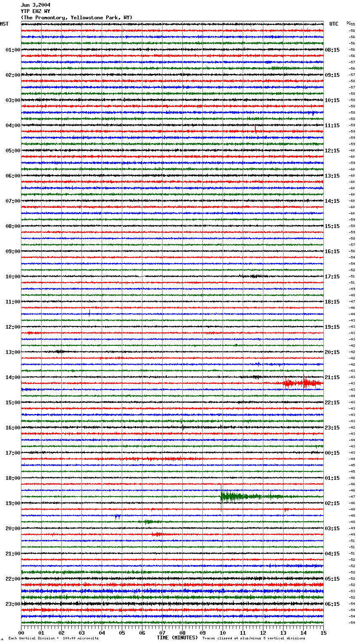Select the 18:00 MST time label
This screenshot has height=644, width=357.
pyautogui.click(x=13, y=478)
